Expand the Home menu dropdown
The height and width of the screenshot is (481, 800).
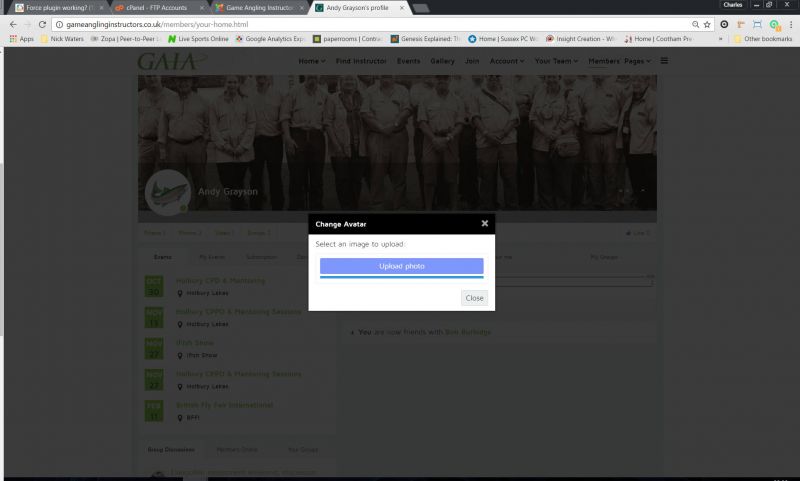click(x=312, y=61)
